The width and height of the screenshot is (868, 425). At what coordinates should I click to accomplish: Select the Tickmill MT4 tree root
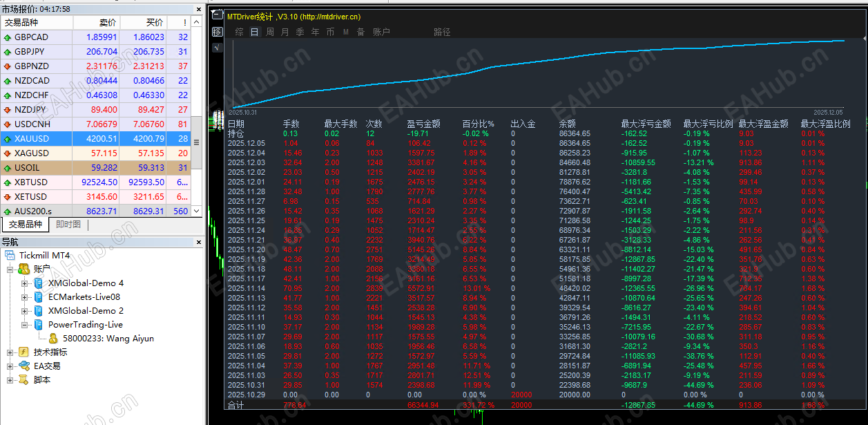[x=45, y=255]
